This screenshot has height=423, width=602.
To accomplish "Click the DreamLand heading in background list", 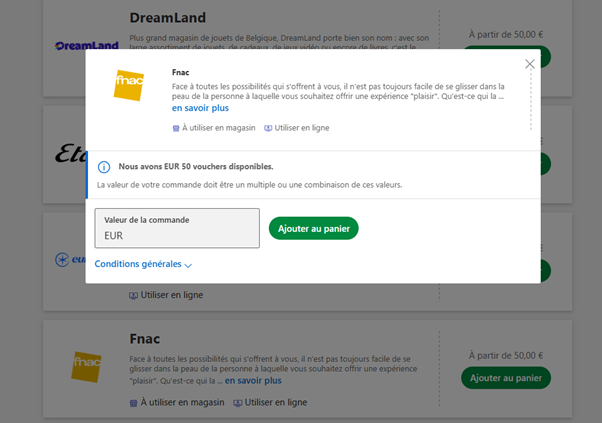I will 167,18.
